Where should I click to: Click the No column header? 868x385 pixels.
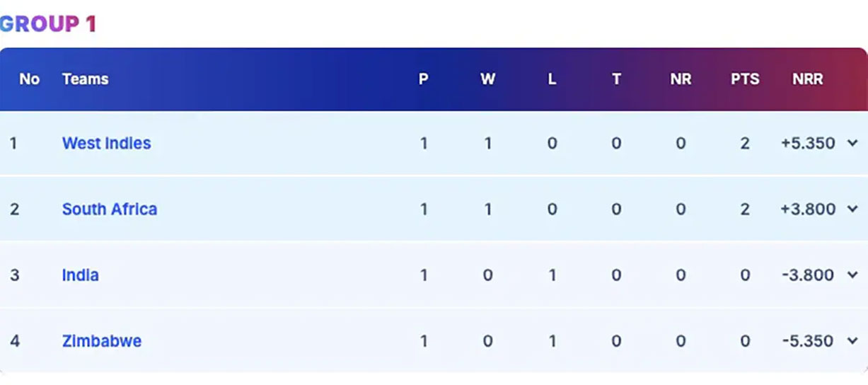[x=29, y=79]
